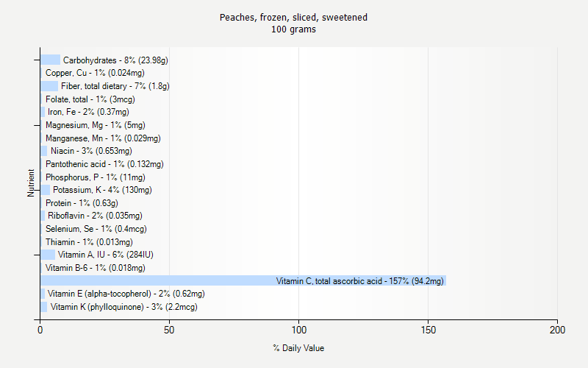Click the x-axis tick label '150'

click(x=429, y=330)
